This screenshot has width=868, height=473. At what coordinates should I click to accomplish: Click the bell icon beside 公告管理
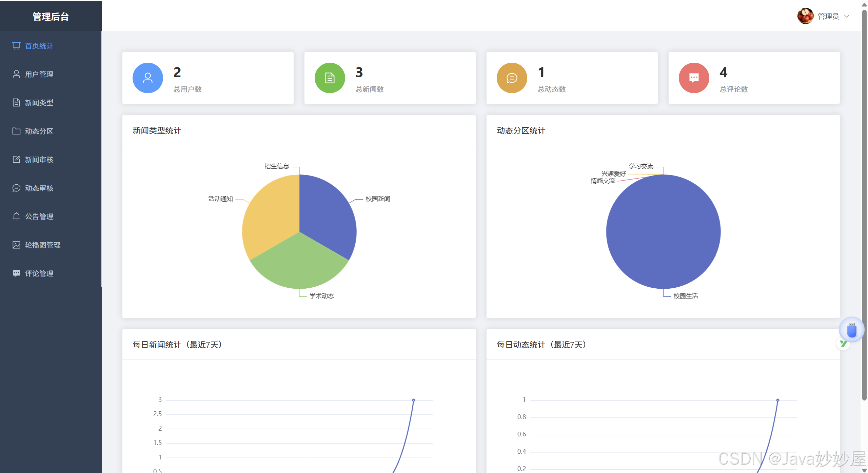click(x=16, y=216)
